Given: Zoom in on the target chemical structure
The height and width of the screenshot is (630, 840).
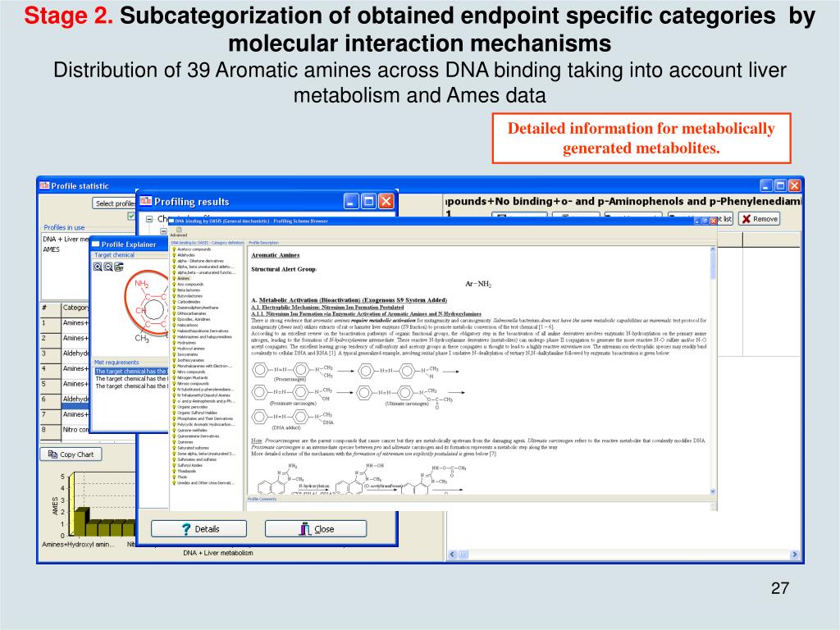Looking at the screenshot, I should 98,267.
